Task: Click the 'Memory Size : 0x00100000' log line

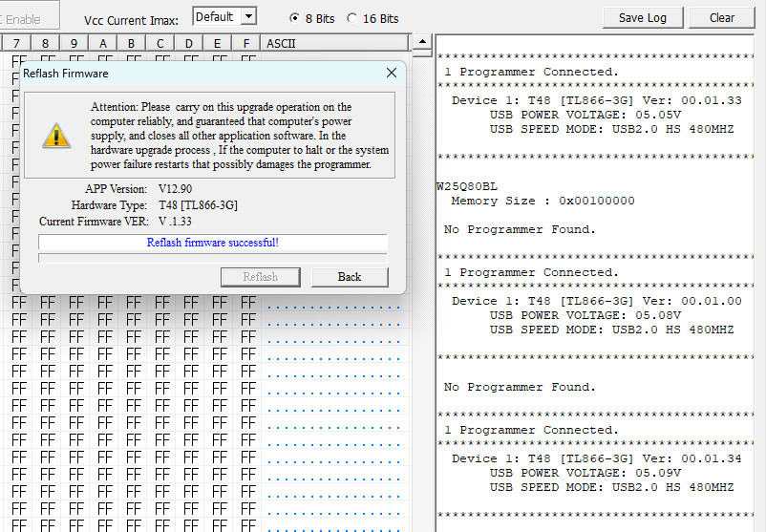Action: [543, 201]
